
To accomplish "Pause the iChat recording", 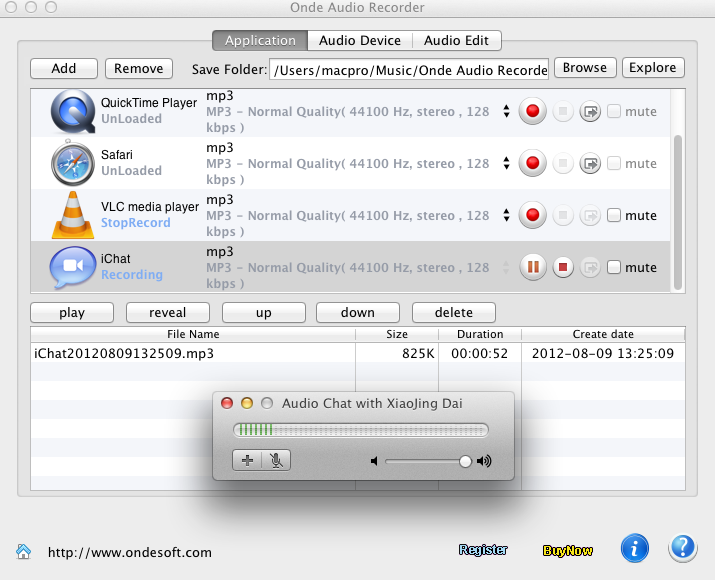I will point(534,267).
